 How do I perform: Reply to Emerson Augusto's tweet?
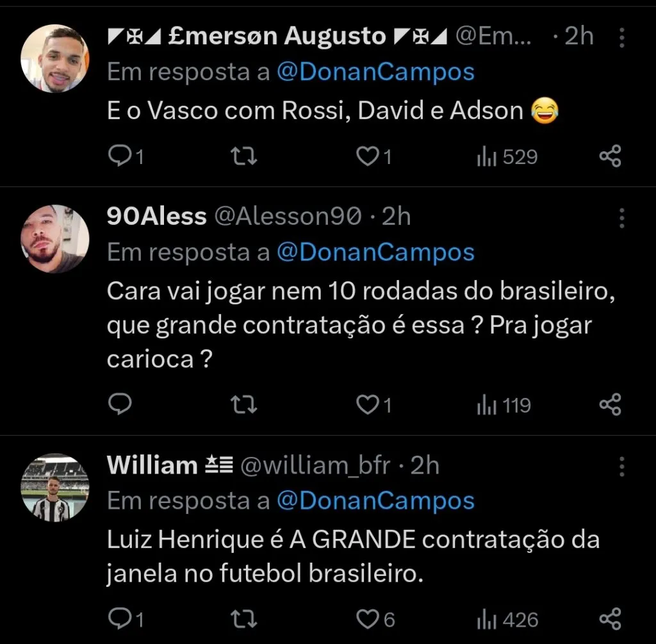[120, 155]
